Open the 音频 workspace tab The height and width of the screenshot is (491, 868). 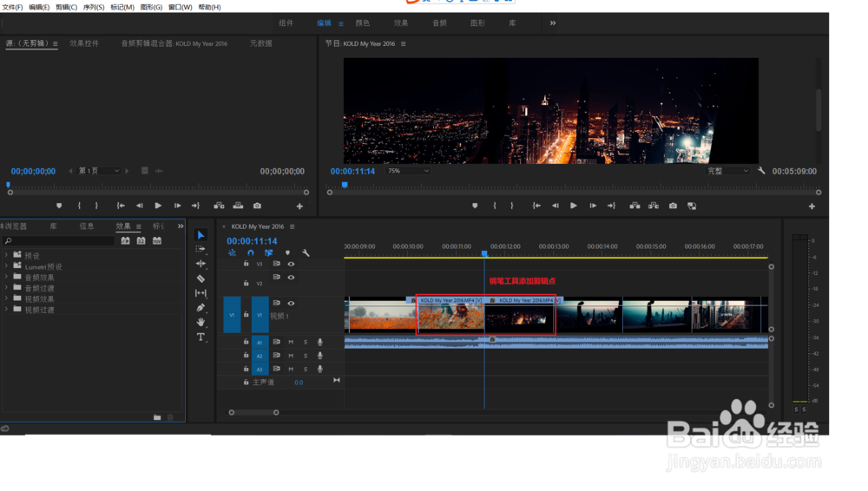coord(439,23)
